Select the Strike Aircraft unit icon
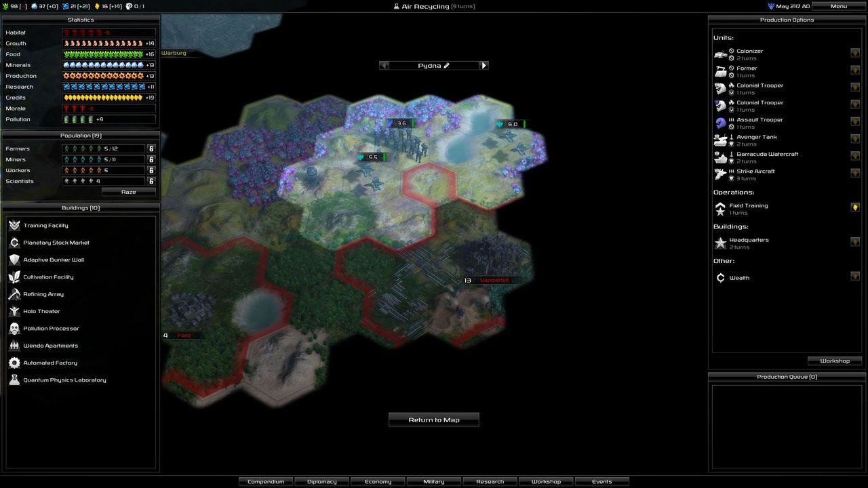Viewport: 868px width, 488px height. click(721, 174)
